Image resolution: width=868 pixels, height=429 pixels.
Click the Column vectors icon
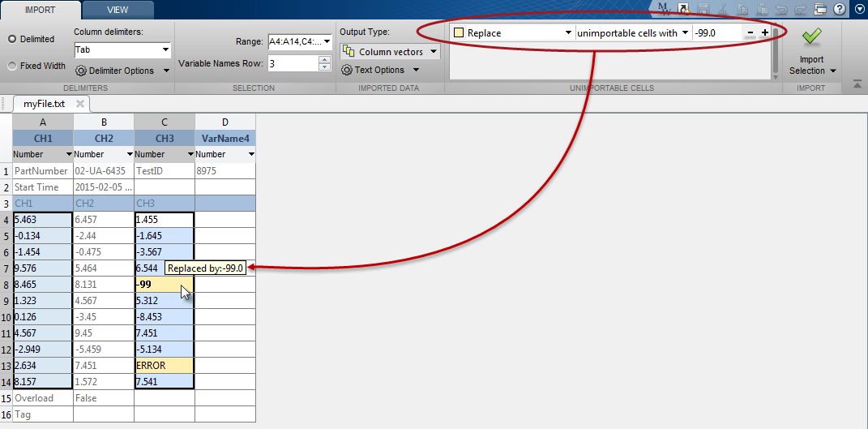348,52
